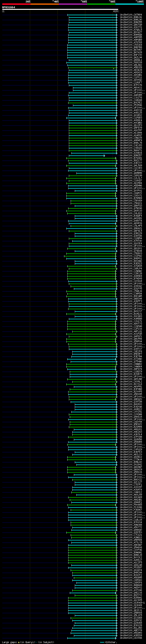Select hit label UniRef100_Q65JN9
Screen dimensions: 146x644
pyautogui.click(x=131, y=379)
